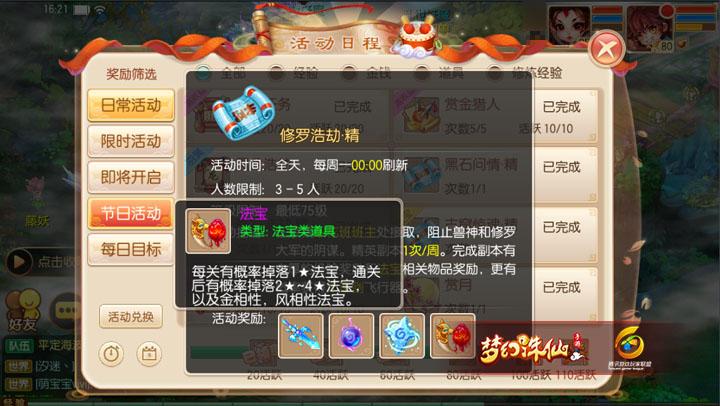Select the 每日目标 tab
Image resolution: width=720 pixels, height=406 pixels.
[131, 249]
